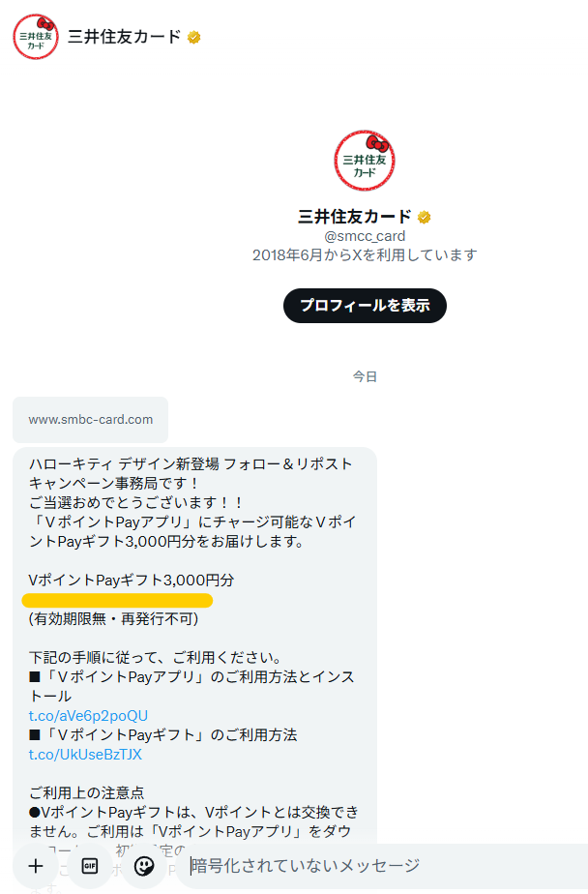
Task: Open the www.smbc-card.com link card
Action: [91, 420]
